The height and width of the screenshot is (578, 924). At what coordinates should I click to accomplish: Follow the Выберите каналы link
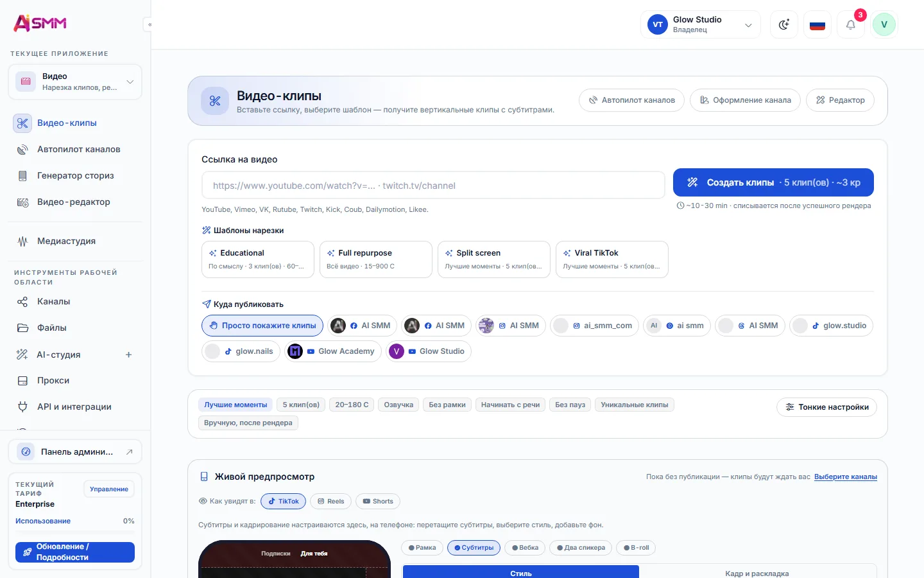pos(846,477)
